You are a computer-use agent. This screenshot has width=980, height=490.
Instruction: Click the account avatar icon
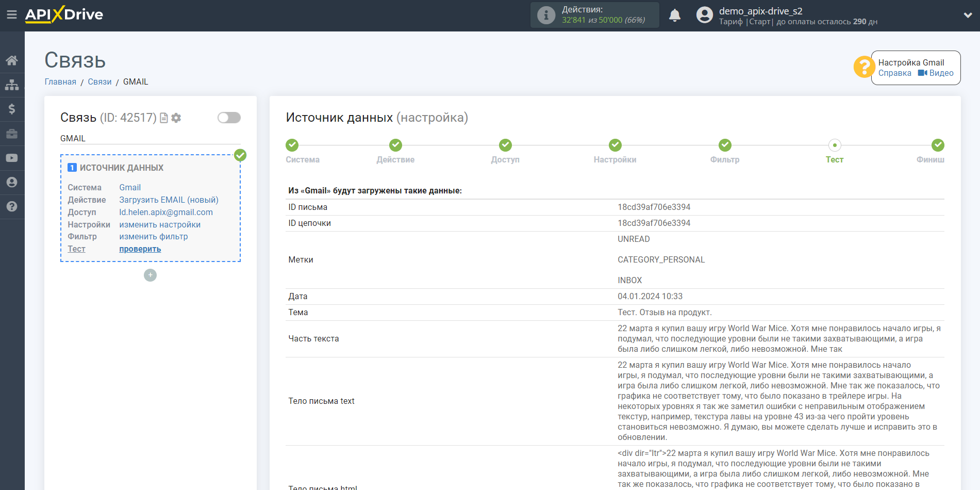click(x=704, y=15)
